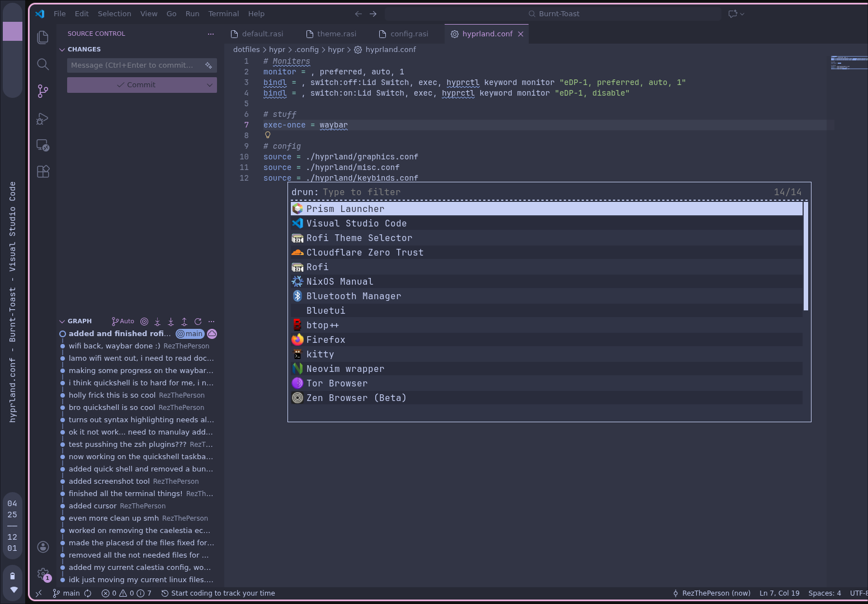The image size is (868, 604).
Task: Open the Explorer view in activity bar
Action: click(43, 37)
